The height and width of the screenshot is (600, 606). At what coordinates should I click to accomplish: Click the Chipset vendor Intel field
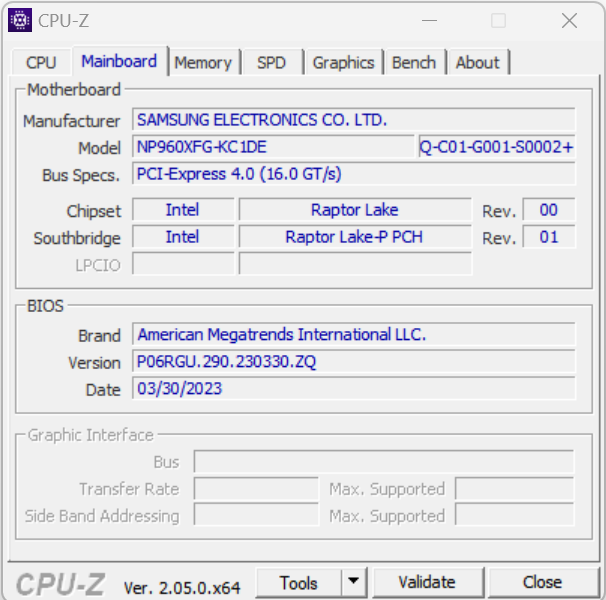[x=183, y=210]
